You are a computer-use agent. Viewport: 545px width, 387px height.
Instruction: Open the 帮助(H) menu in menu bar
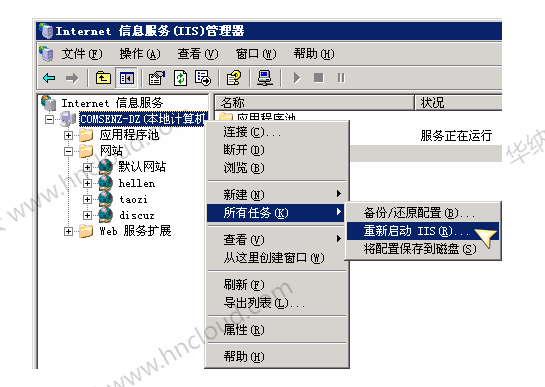314,54
